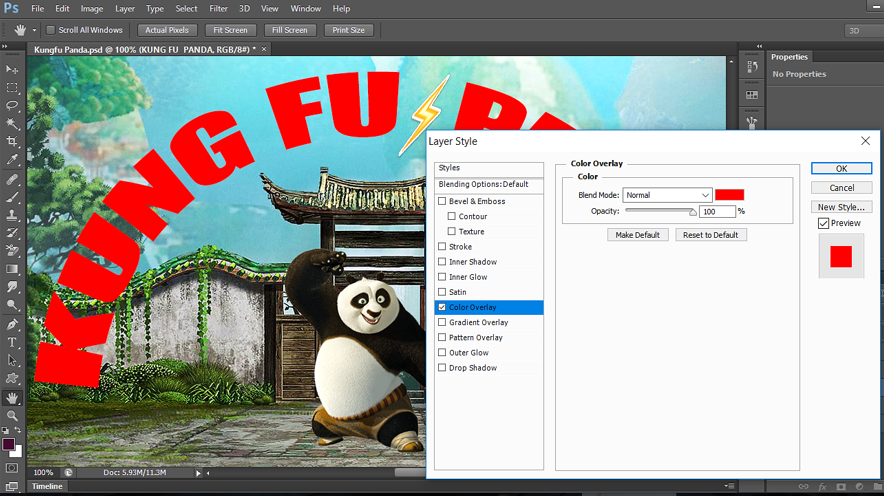Open Hand tool preset picker arrow
The height and width of the screenshot is (496, 884).
click(34, 30)
